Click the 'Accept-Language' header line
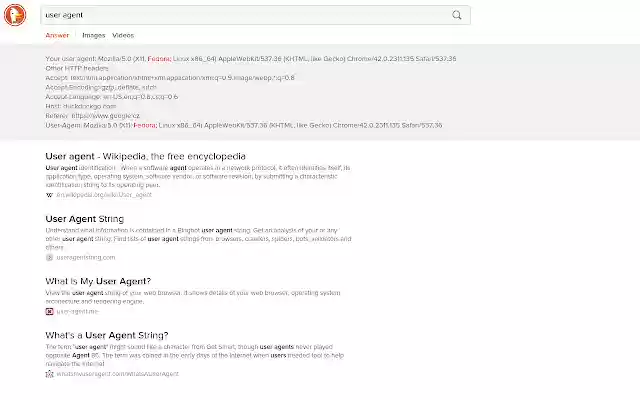This screenshot has height=400, width=640. pyautogui.click(x=111, y=97)
